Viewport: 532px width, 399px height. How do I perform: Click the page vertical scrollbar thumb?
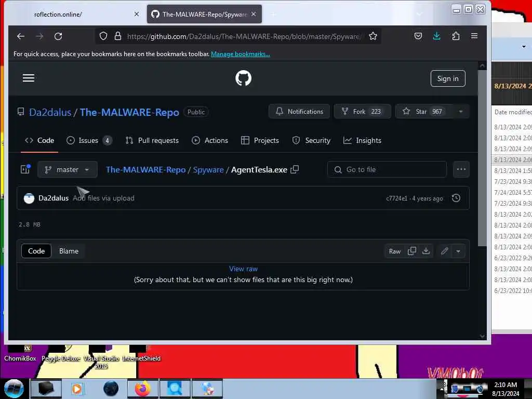[x=482, y=158]
